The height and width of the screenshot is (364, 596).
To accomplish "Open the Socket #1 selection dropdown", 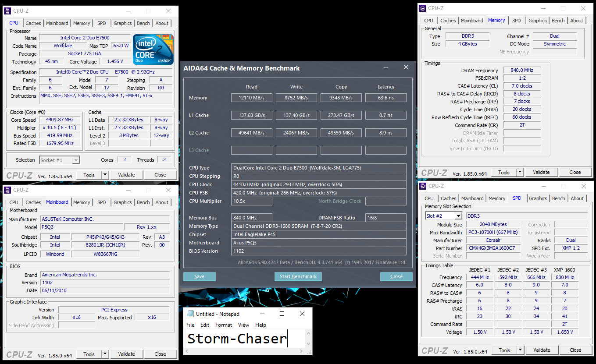I will 76,160.
